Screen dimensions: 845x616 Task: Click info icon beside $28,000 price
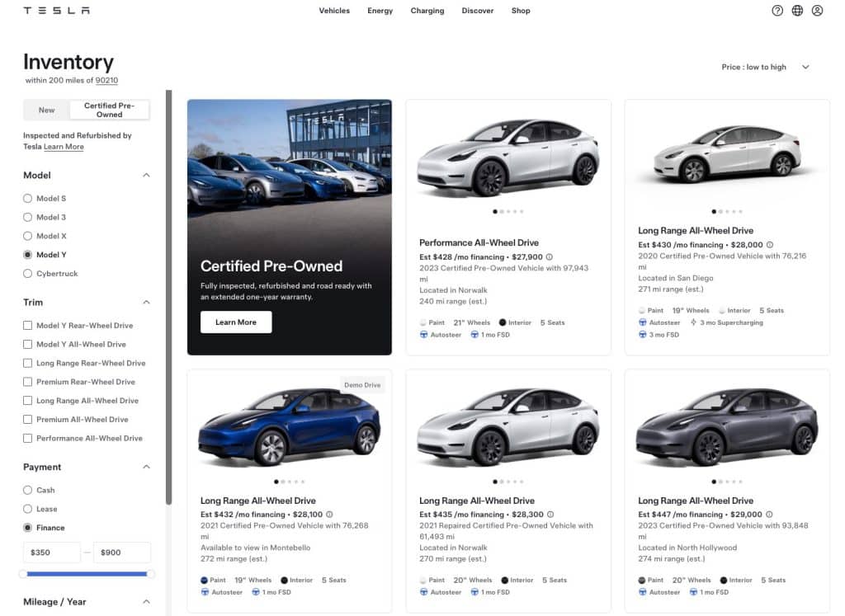point(770,244)
